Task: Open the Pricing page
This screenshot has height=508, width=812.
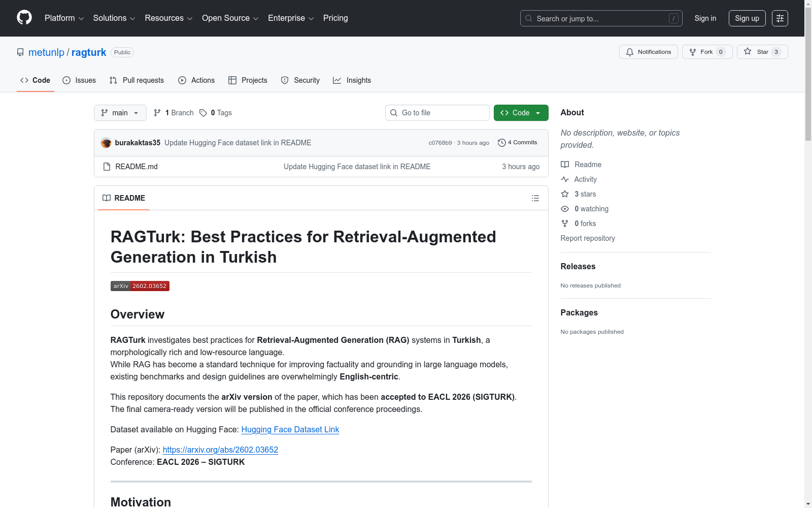Action: click(x=335, y=18)
